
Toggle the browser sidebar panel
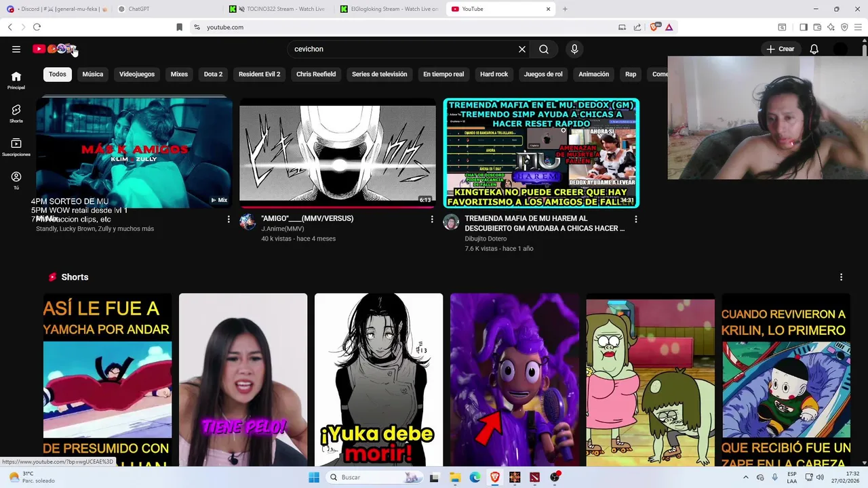[x=804, y=27]
